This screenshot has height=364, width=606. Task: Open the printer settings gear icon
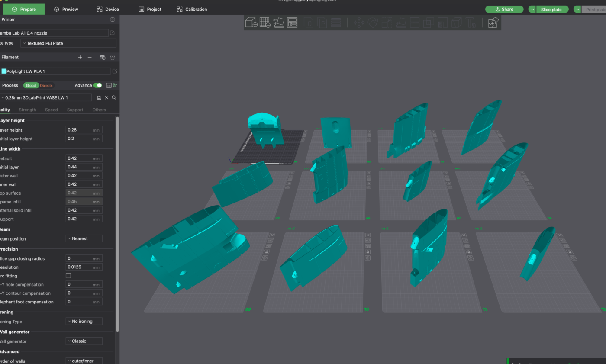112,19
